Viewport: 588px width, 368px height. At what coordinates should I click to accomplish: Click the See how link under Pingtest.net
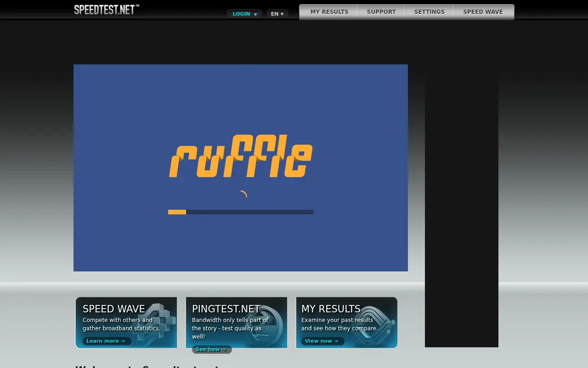tap(212, 350)
